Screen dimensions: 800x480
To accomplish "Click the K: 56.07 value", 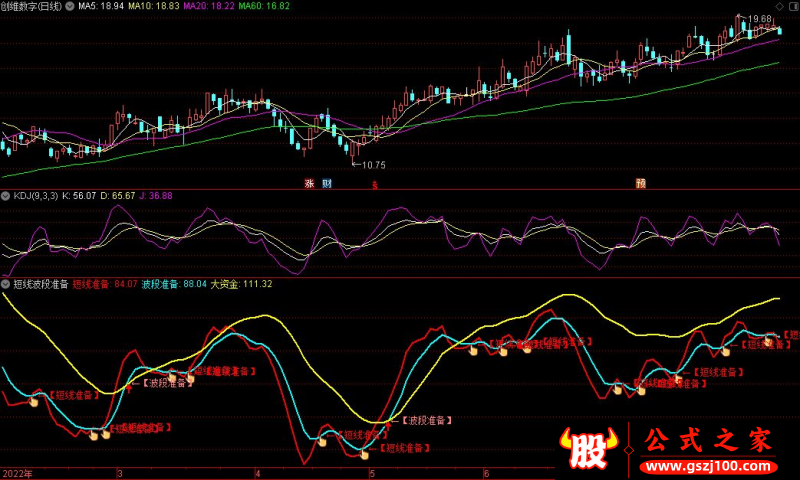I will pyautogui.click(x=79, y=196).
